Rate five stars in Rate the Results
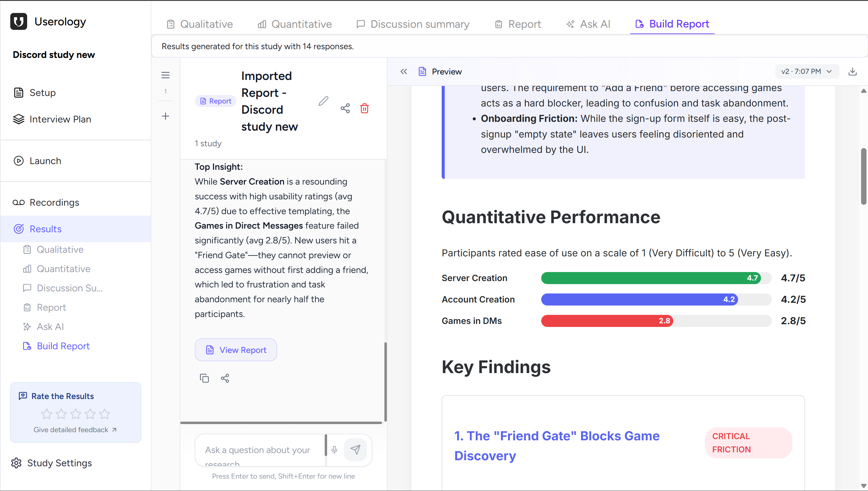This screenshot has height=491, width=868. coord(105,414)
